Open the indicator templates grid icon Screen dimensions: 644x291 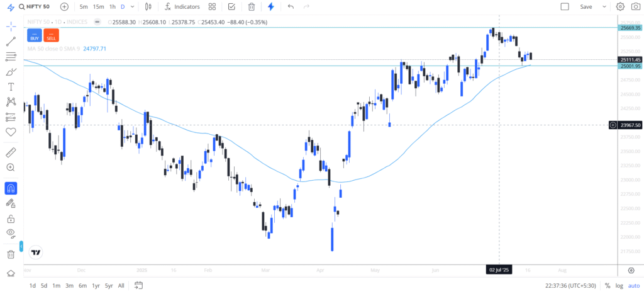click(212, 6)
